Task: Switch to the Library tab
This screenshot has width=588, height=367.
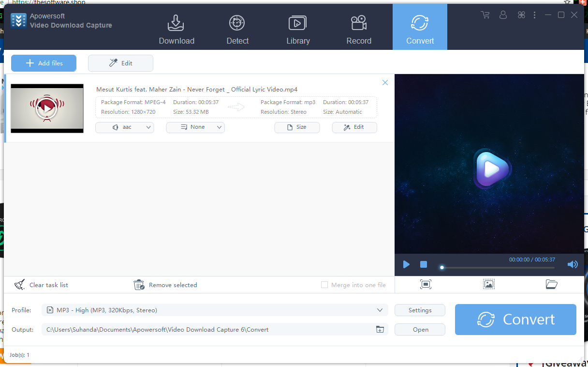Action: 298,27
